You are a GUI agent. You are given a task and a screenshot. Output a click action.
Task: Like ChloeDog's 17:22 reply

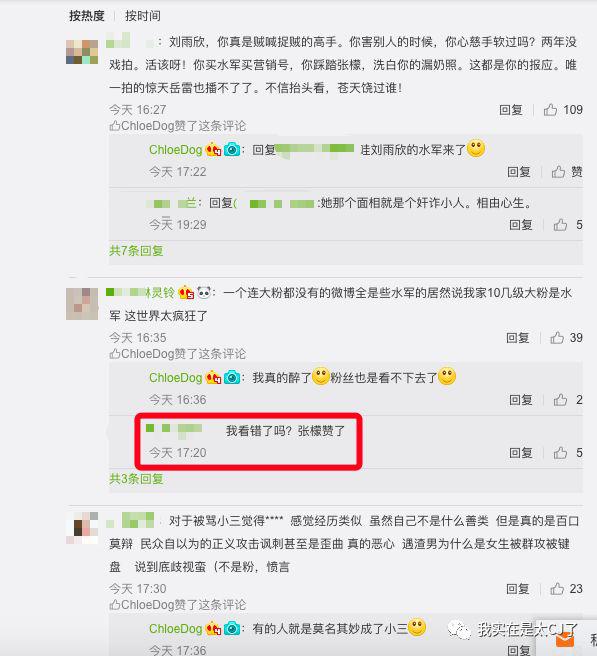tap(558, 172)
